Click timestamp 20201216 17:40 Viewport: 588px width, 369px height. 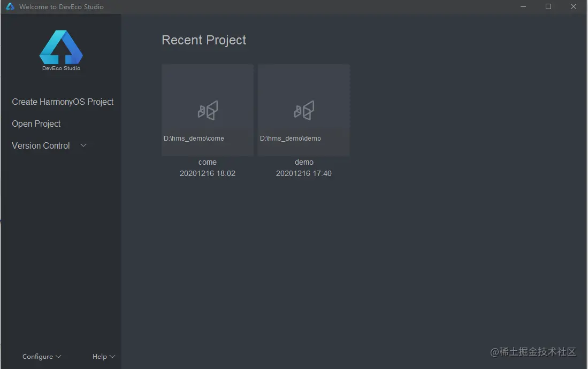(304, 173)
